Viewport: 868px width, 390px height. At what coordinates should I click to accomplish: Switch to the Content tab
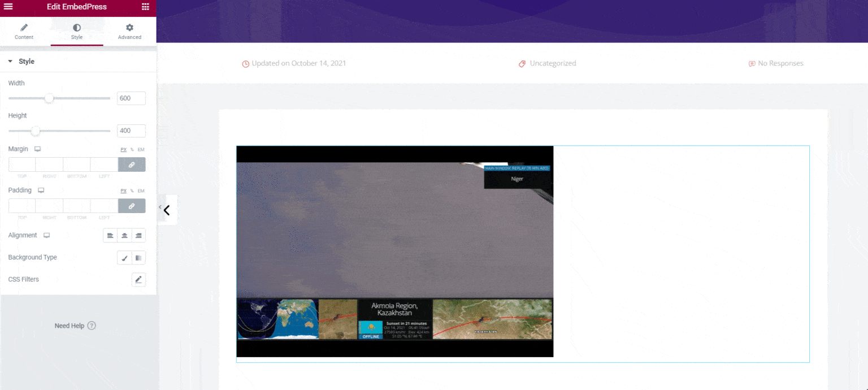click(x=24, y=31)
